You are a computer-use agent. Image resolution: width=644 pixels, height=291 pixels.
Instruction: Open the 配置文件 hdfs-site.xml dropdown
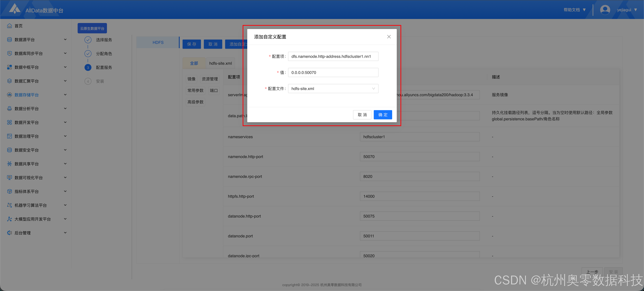333,89
